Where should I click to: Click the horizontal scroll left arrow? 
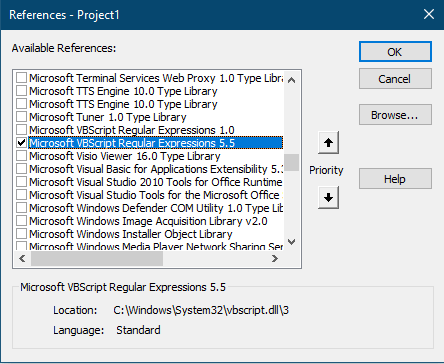point(22,258)
